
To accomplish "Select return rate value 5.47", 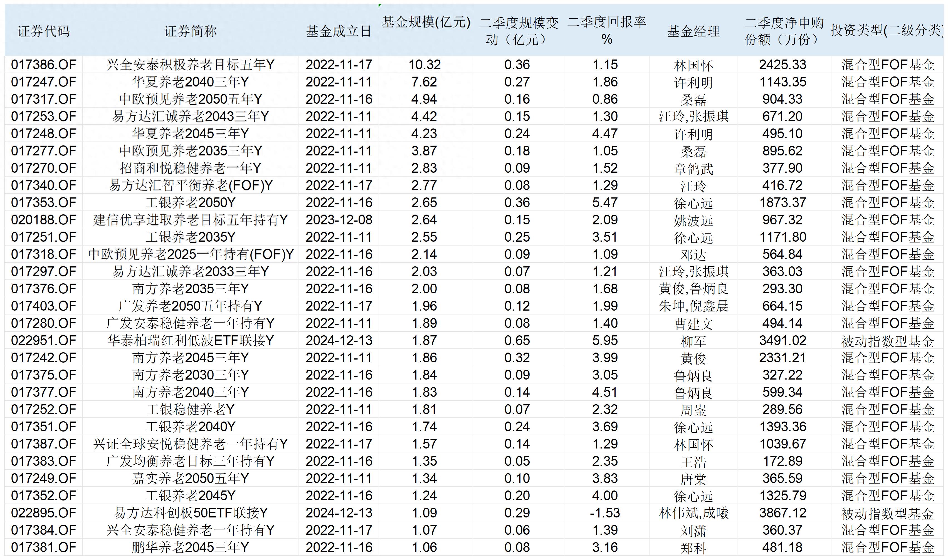I will (605, 203).
